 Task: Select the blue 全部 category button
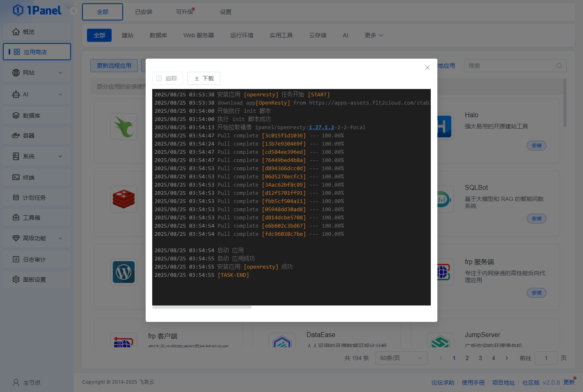(x=99, y=35)
